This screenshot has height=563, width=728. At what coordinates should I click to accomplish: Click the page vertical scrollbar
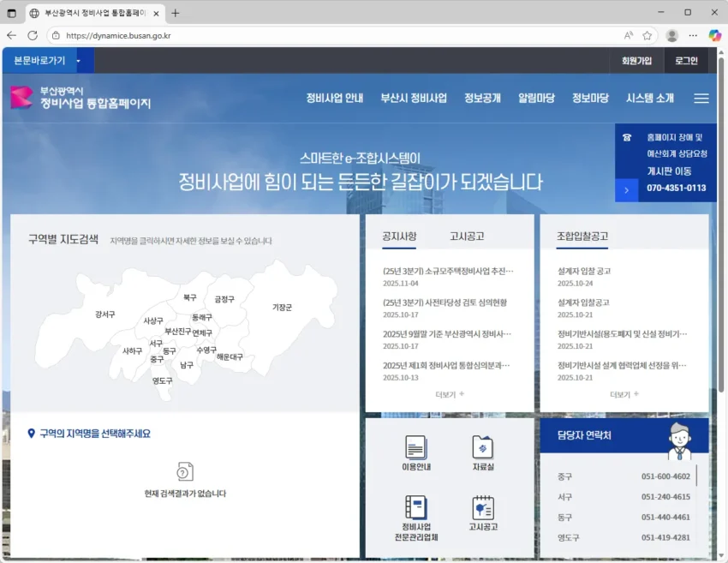point(721,257)
